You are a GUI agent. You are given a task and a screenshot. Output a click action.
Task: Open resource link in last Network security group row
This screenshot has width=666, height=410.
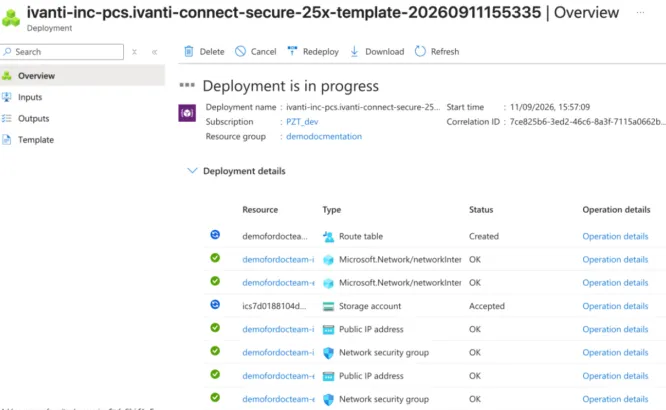coord(278,399)
